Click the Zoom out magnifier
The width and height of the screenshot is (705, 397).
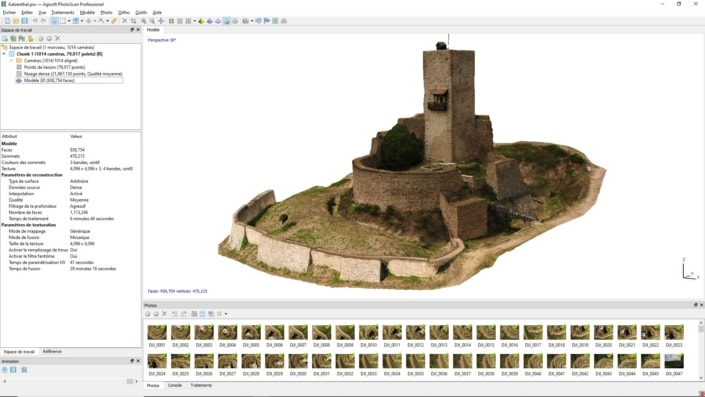pyautogui.click(x=152, y=21)
